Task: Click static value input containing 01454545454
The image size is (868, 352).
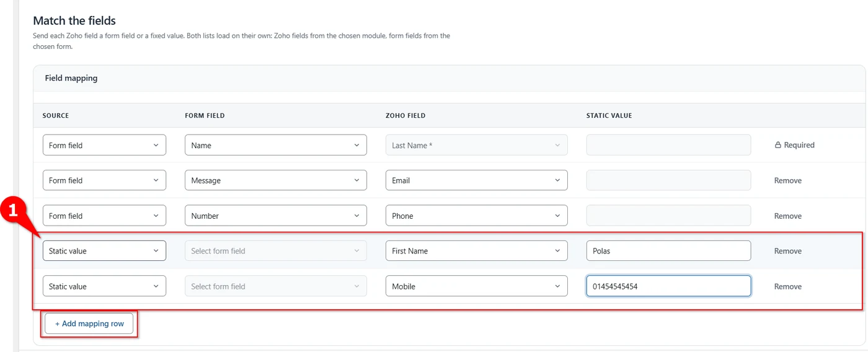Action: click(x=668, y=286)
